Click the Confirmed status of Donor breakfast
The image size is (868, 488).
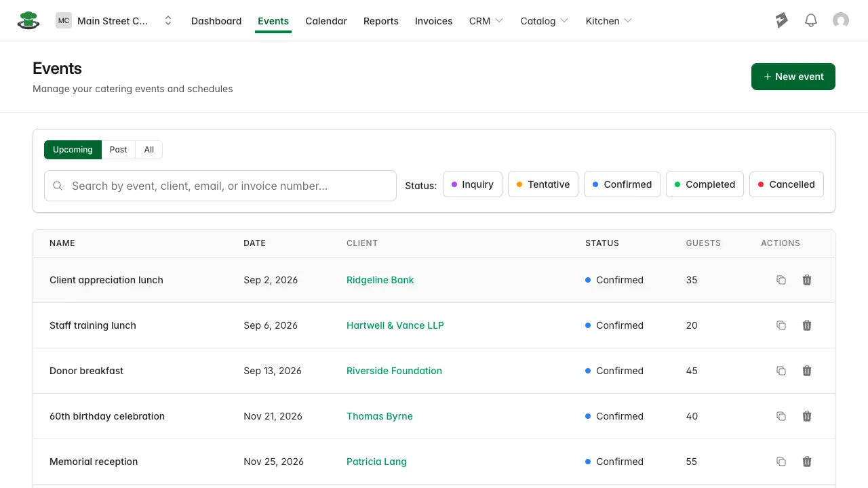pos(614,371)
